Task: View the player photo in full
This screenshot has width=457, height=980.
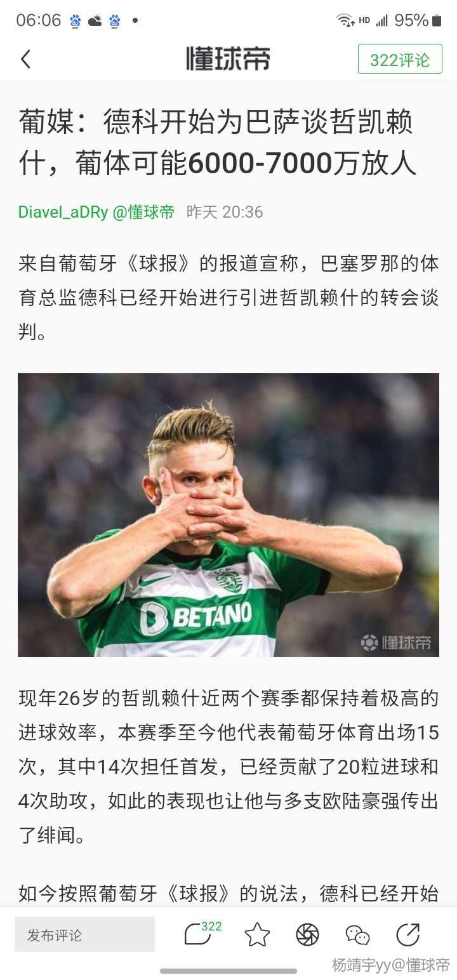Action: (228, 515)
